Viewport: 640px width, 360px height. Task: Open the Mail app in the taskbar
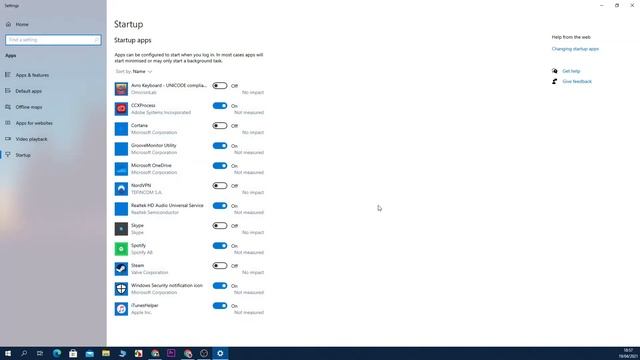pyautogui.click(x=89, y=353)
